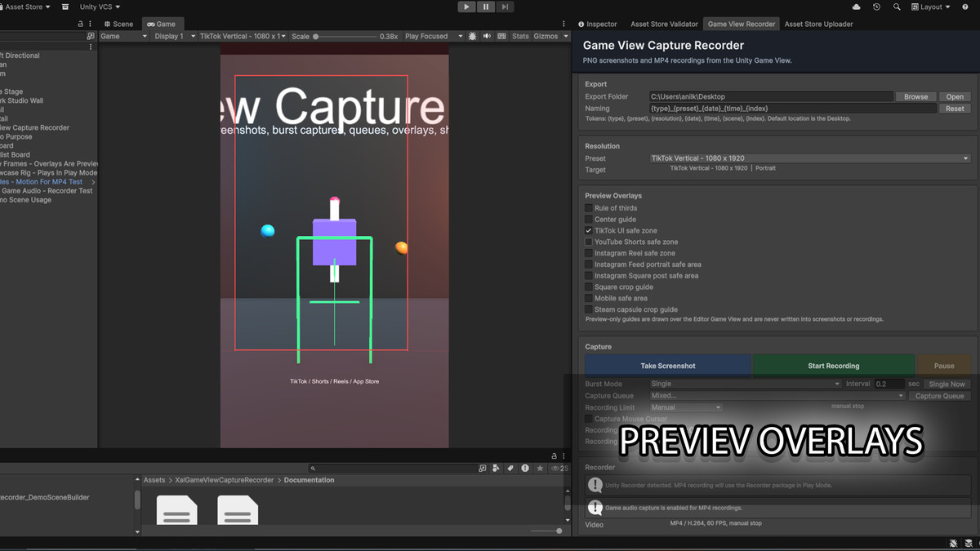
Task: Toggle the Game view bug debug icon
Action: pyautogui.click(x=472, y=36)
